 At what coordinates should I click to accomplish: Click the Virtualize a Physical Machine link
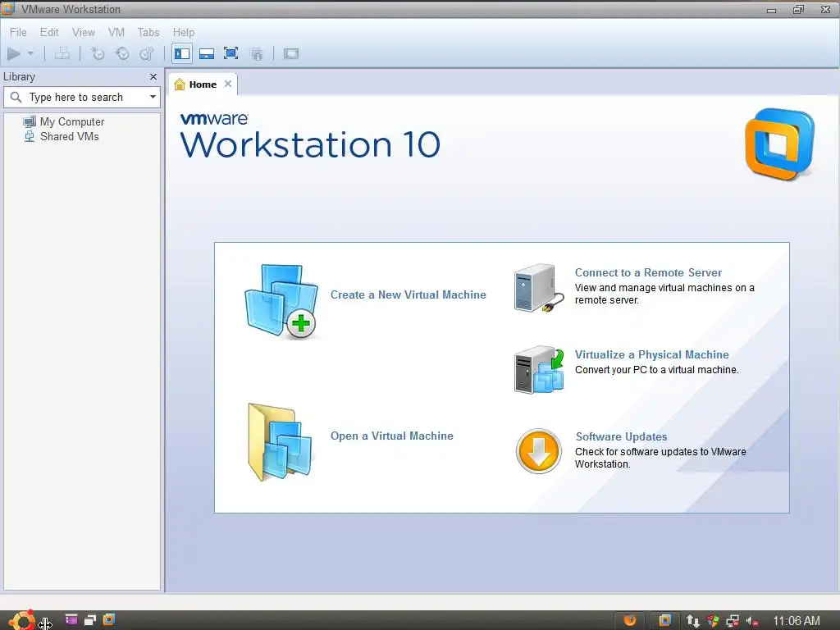click(651, 354)
